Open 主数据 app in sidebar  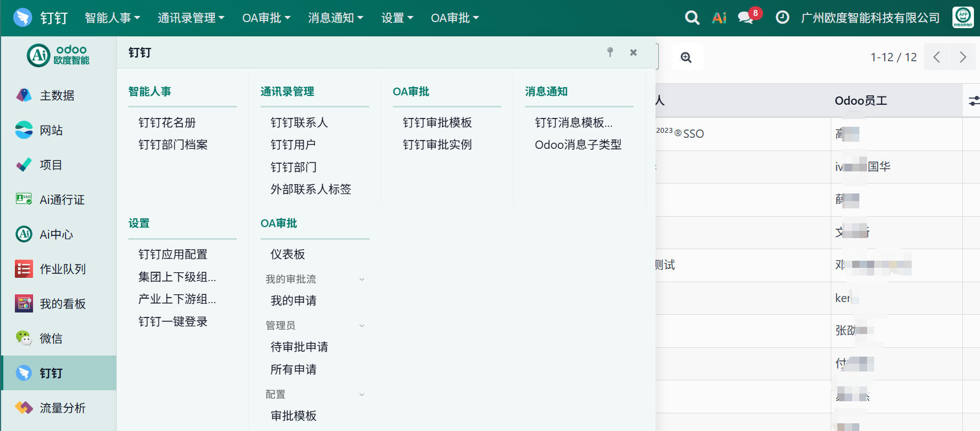(x=58, y=95)
